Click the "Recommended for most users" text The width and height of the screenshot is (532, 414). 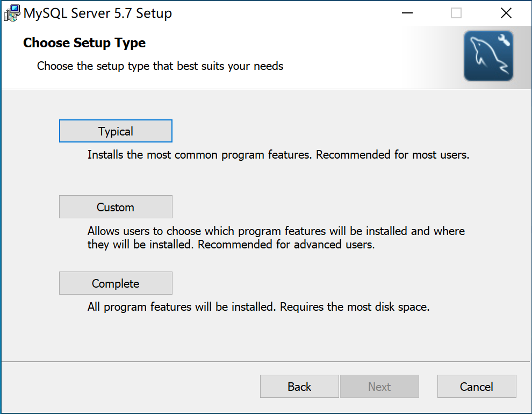tap(392, 155)
